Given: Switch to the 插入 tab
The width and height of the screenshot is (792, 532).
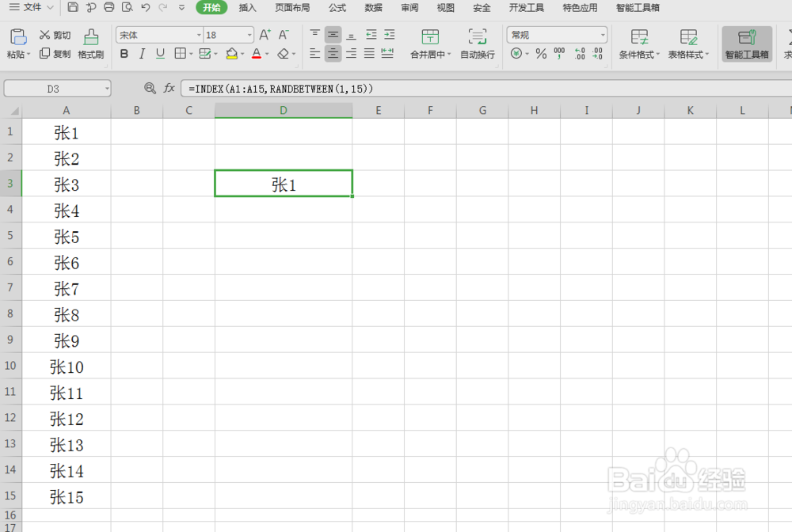Looking at the screenshot, I should [247, 8].
